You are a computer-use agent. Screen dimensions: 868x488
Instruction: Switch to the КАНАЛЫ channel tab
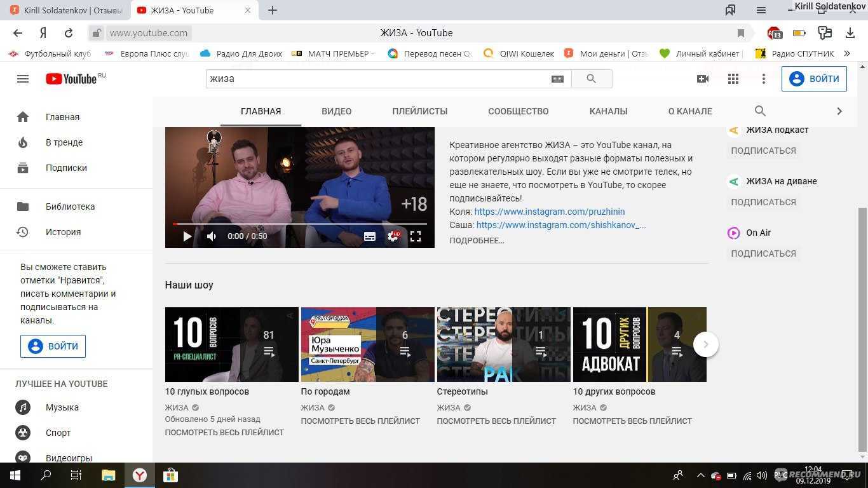608,111
